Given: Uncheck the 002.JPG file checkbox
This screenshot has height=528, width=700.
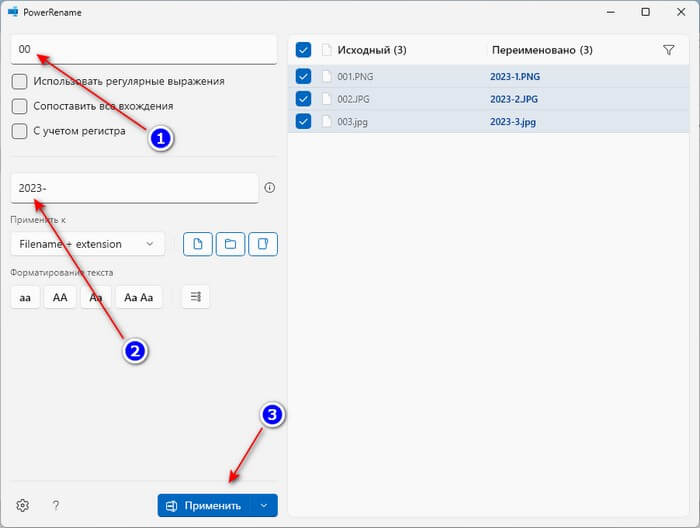Looking at the screenshot, I should pos(304,99).
